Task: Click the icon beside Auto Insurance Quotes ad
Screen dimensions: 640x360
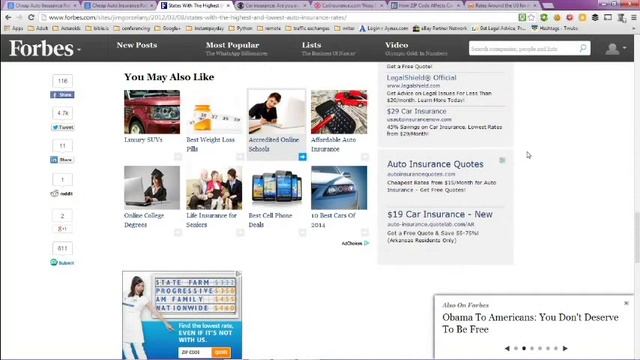Action: pyautogui.click(x=502, y=160)
